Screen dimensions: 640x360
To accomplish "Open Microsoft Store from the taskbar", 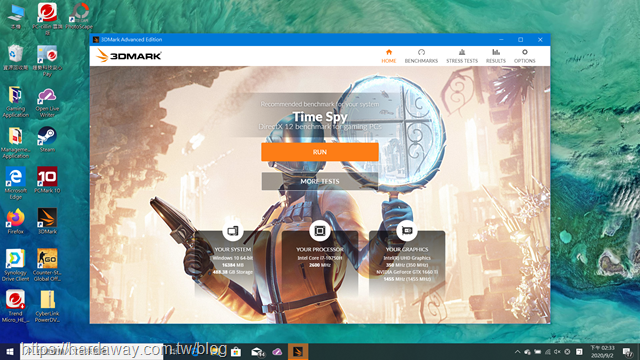I will [236, 351].
